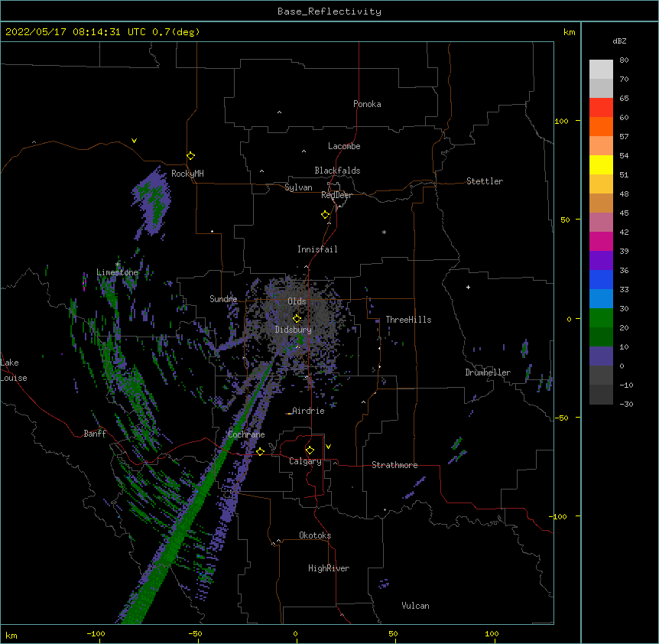This screenshot has height=644, width=659.
Task: Select the 42 dBZ mauve color swatch
Action: pyautogui.click(x=601, y=222)
